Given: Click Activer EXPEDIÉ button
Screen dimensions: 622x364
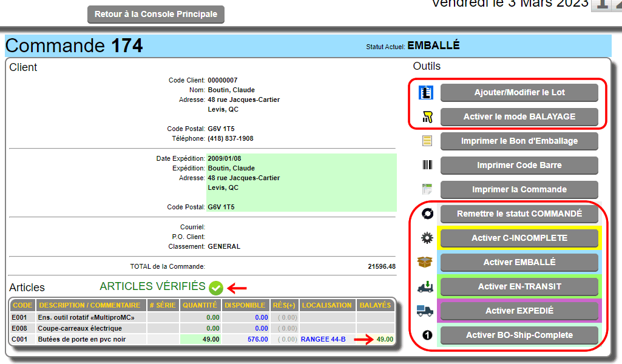Looking at the screenshot, I should click(519, 311).
